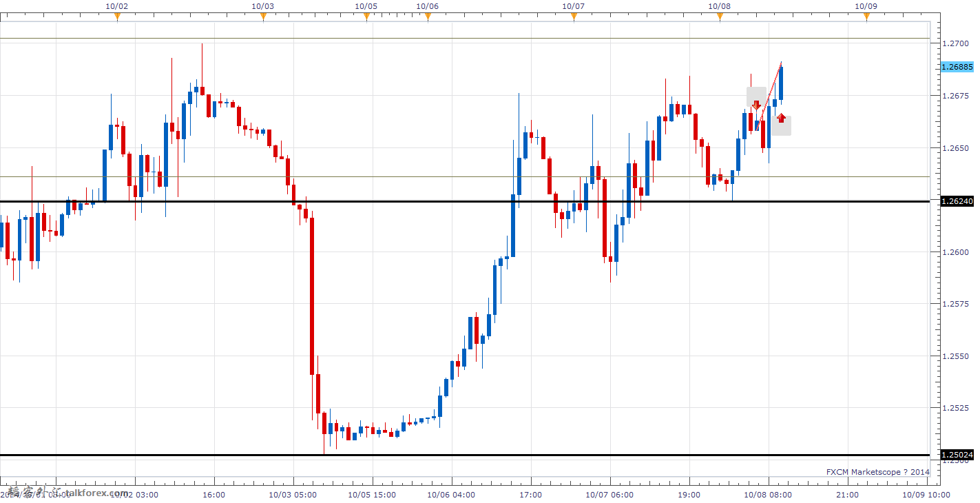
Task: Select the 10/06 orange day marker
Action: click(428, 17)
